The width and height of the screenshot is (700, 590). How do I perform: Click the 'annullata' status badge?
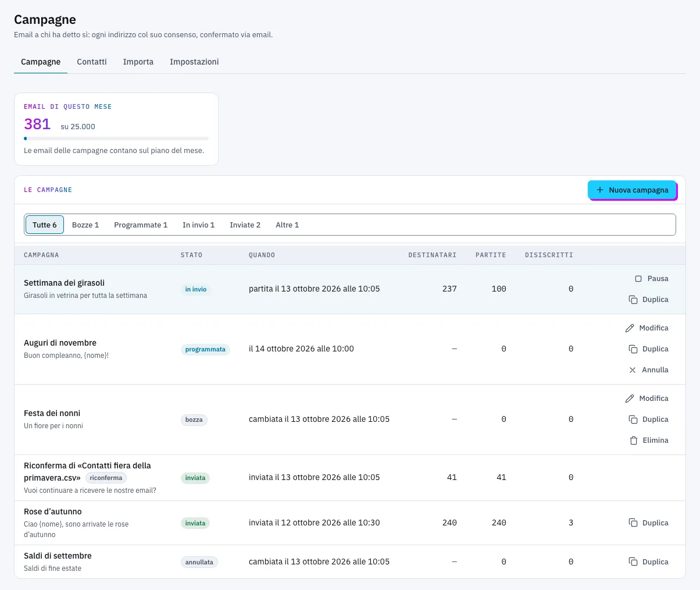tap(199, 563)
